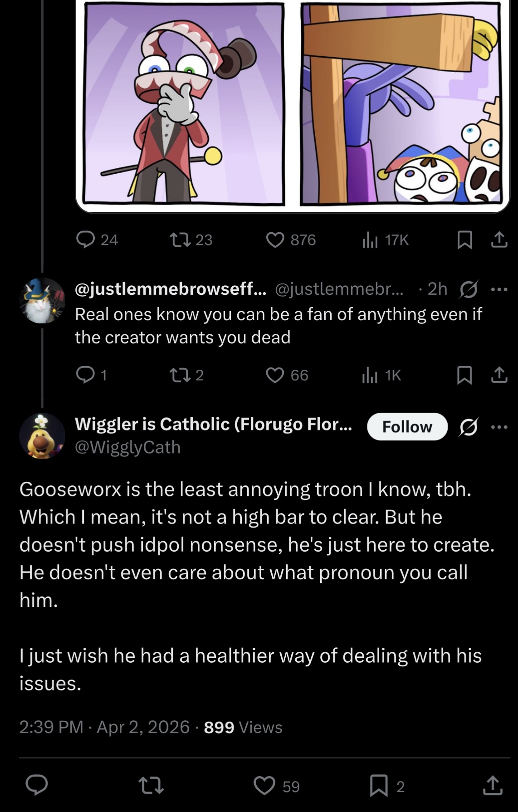Open replies on the comic post with 24 comments
Image resolution: width=518 pixels, height=812 pixels.
(x=97, y=240)
